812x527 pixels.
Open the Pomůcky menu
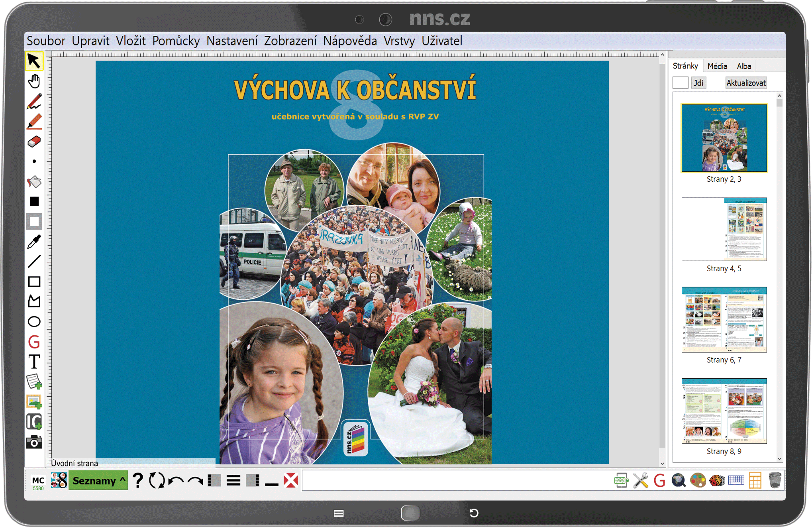point(176,41)
